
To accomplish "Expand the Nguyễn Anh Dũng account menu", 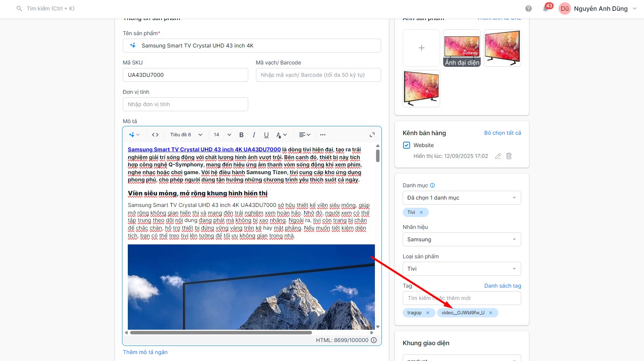I will click(635, 8).
